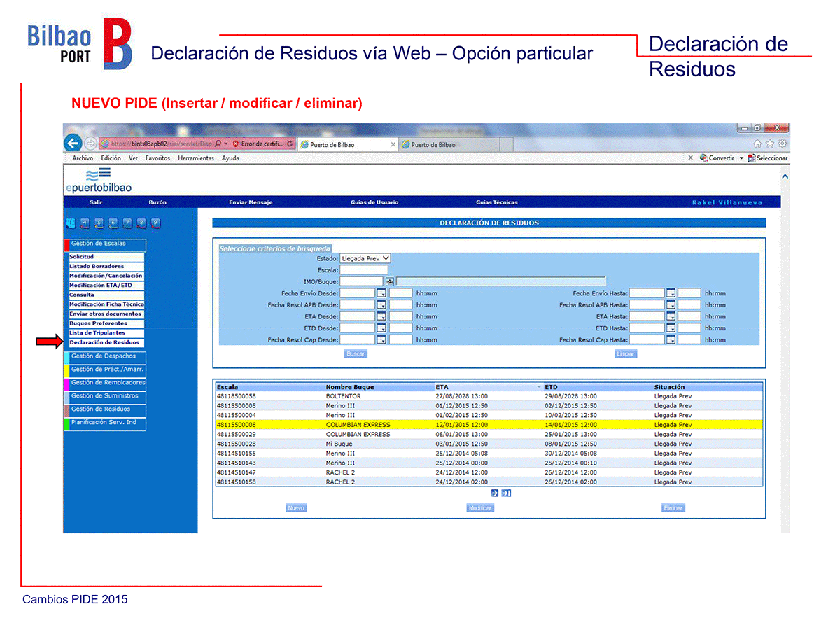Click the Eliminar button
Viewport: 840px width, 630px height.
[673, 508]
